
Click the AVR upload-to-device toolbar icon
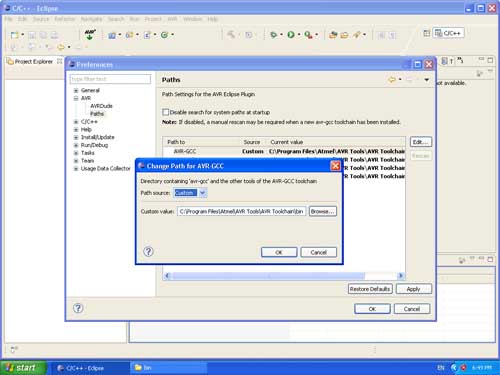point(90,34)
